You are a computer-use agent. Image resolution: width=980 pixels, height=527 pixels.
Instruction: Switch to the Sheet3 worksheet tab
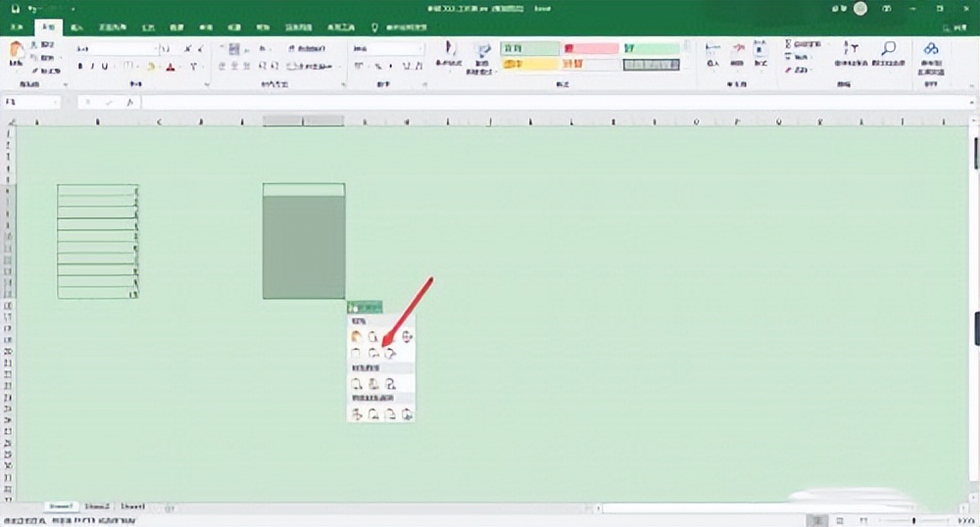tap(132, 506)
